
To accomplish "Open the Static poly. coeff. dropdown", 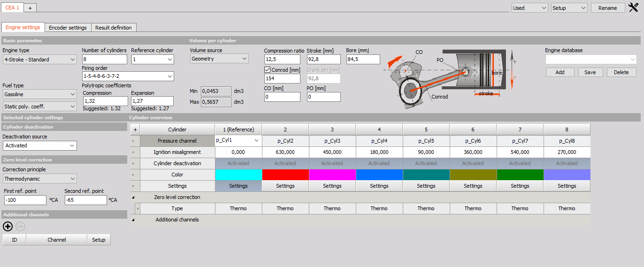I will (x=40, y=107).
